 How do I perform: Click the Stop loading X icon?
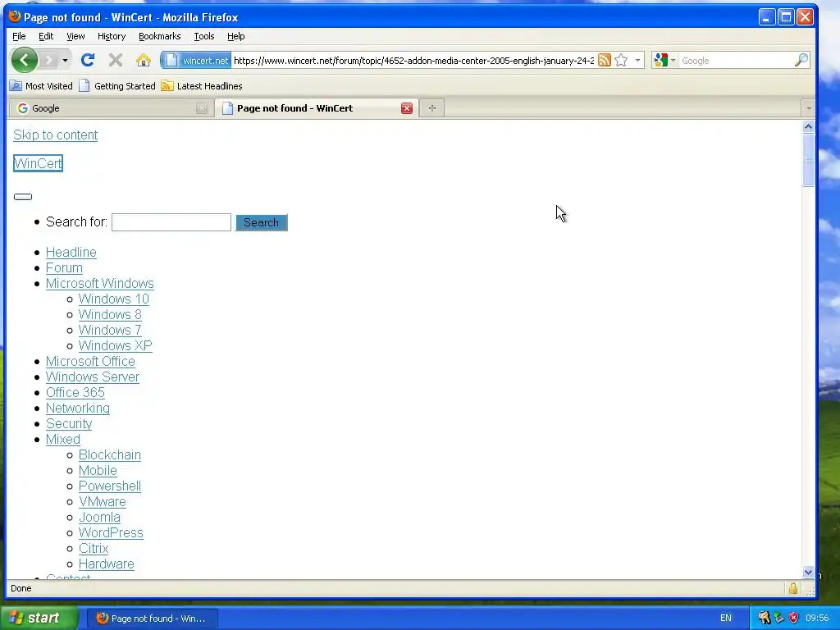click(115, 60)
